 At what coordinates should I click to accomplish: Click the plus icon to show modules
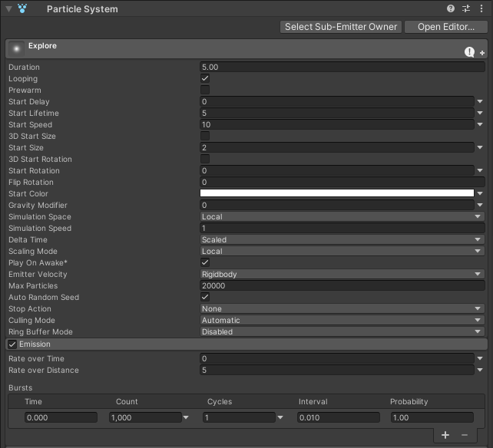(x=482, y=53)
